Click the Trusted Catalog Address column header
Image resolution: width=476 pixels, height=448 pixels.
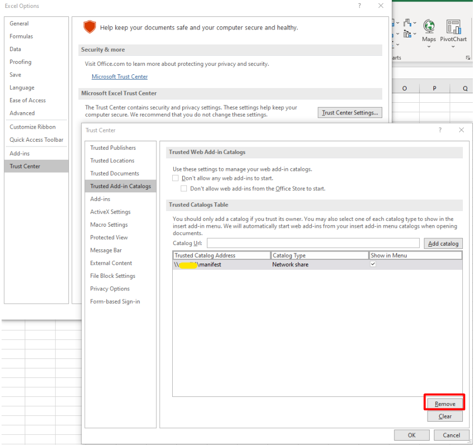(222, 255)
